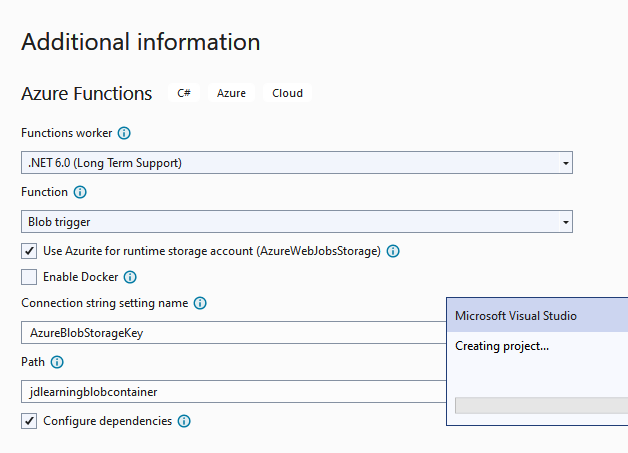Open the Functions worker dropdown arrow

click(566, 163)
